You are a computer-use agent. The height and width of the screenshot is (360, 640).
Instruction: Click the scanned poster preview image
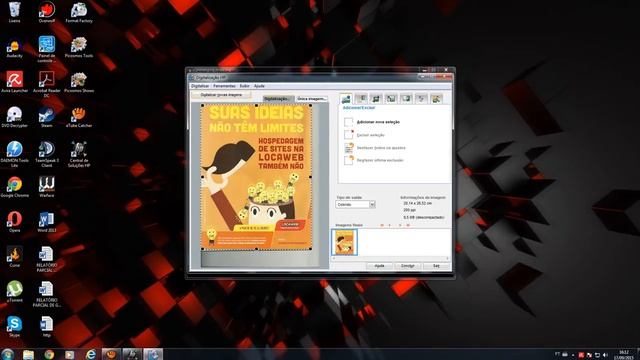[x=256, y=177]
